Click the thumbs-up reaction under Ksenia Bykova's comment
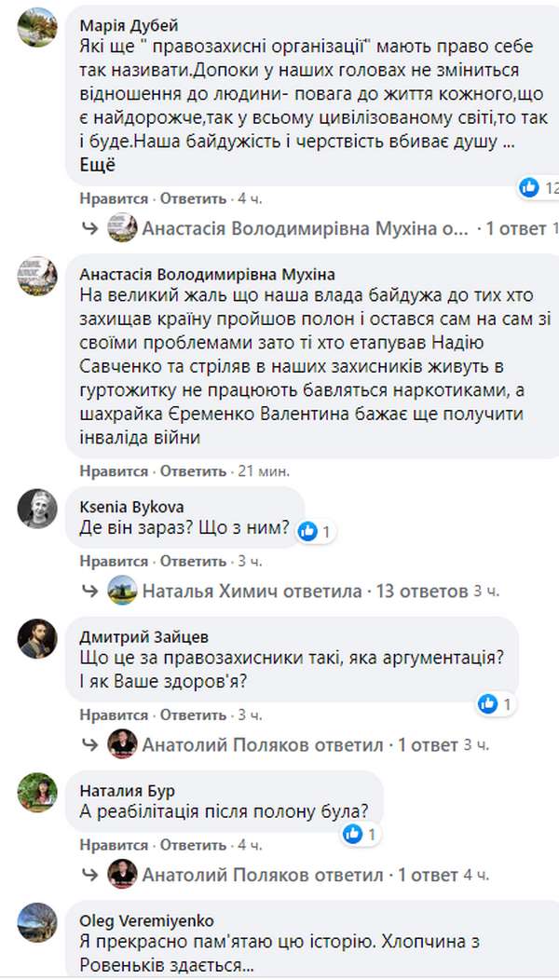 coord(307,531)
